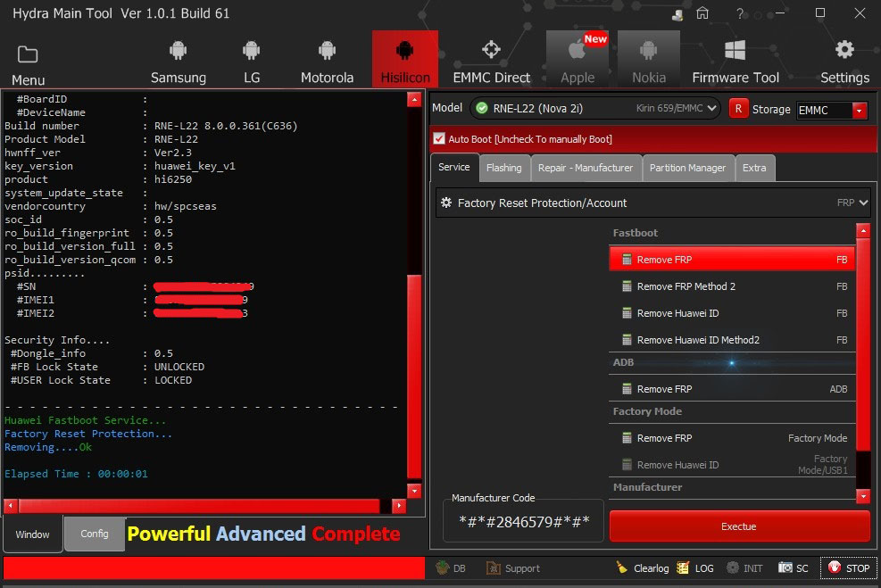This screenshot has height=588, width=881.
Task: Take screenshot with SC icon
Action: [x=785, y=567]
